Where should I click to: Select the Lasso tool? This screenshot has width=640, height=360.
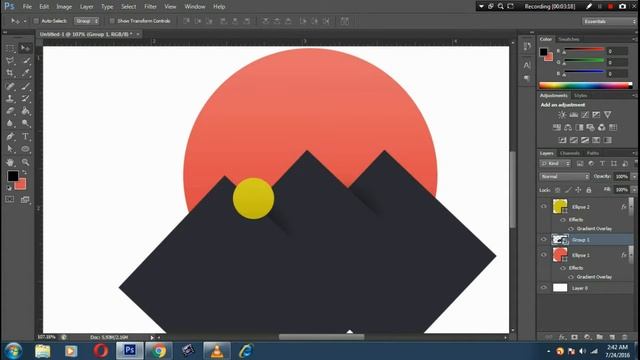(x=10, y=61)
